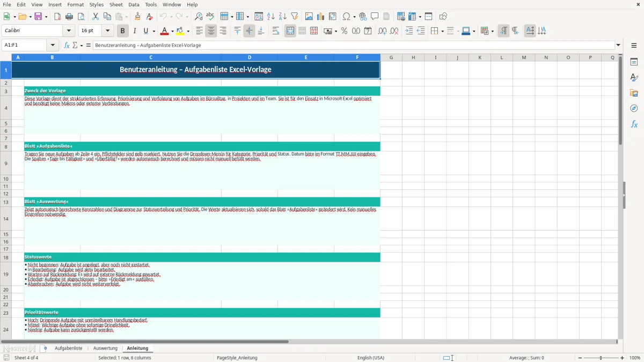This screenshot has height=362, width=644.
Task: Click column header G
Action: pyautogui.click(x=391, y=57)
